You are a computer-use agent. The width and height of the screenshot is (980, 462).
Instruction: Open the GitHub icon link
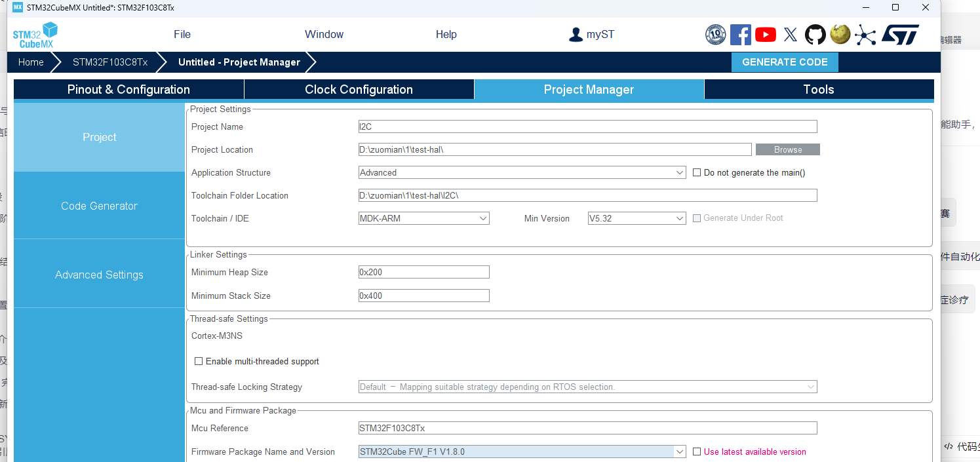[815, 35]
